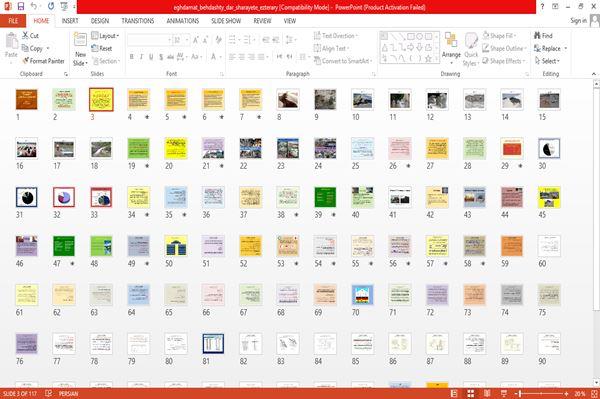Screen dimensions: 600x399
Task: Open the FILE menu tab
Action: [x=13, y=21]
